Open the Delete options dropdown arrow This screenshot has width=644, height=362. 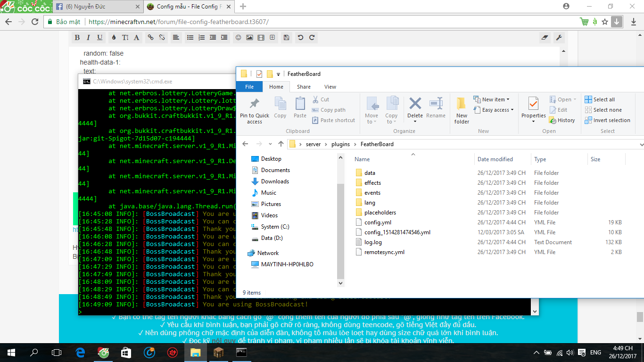click(x=415, y=122)
